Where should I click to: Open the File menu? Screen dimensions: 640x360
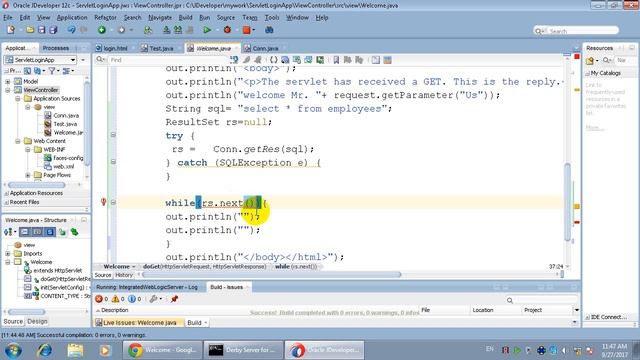[x=8, y=18]
